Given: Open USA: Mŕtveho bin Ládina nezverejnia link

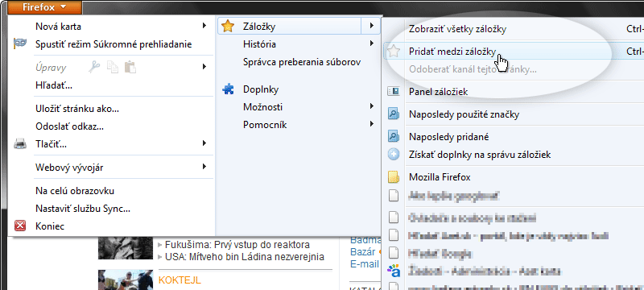Looking at the screenshot, I should pos(245,257).
